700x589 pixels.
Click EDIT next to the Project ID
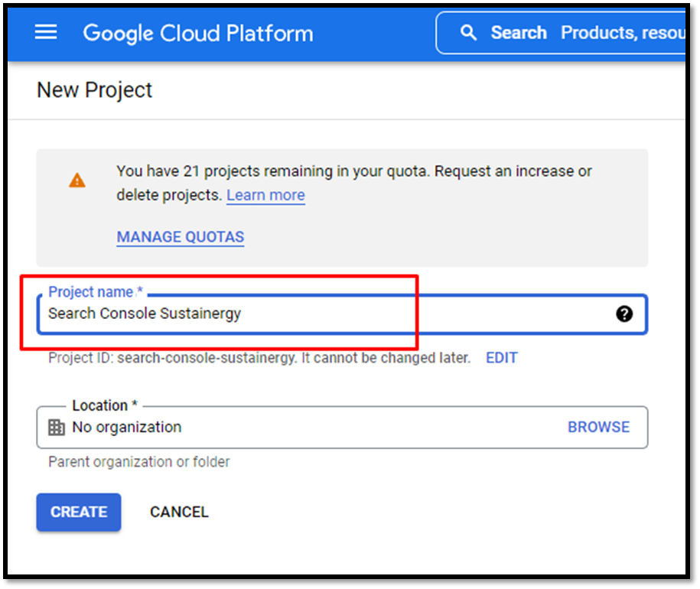click(x=502, y=358)
